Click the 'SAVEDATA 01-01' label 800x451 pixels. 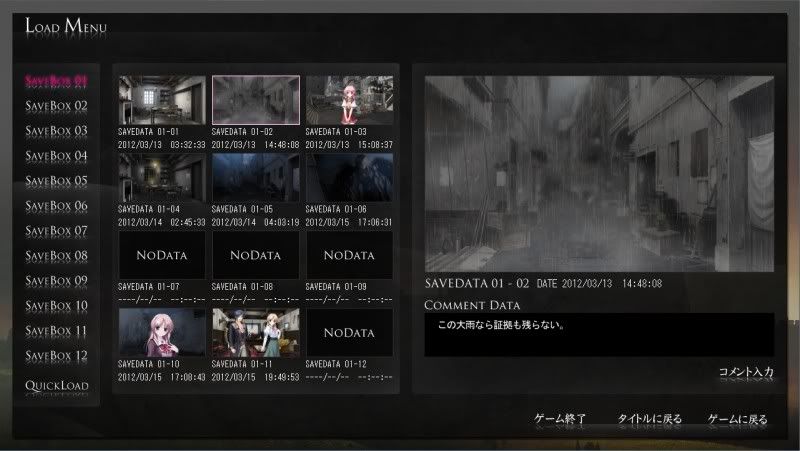(148, 132)
